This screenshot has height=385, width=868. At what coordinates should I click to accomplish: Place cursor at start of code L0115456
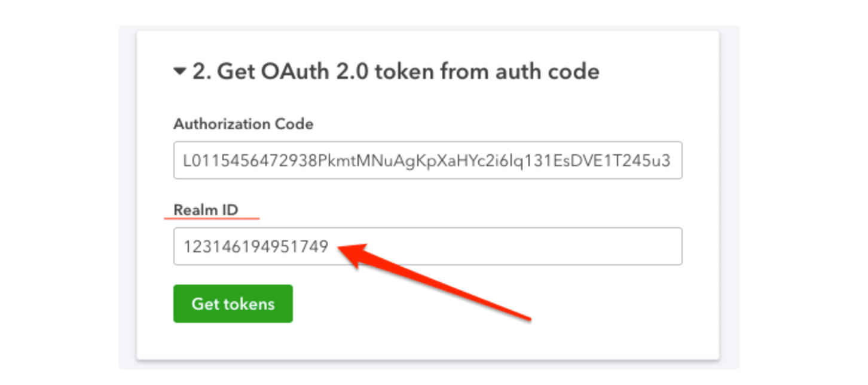tap(184, 160)
